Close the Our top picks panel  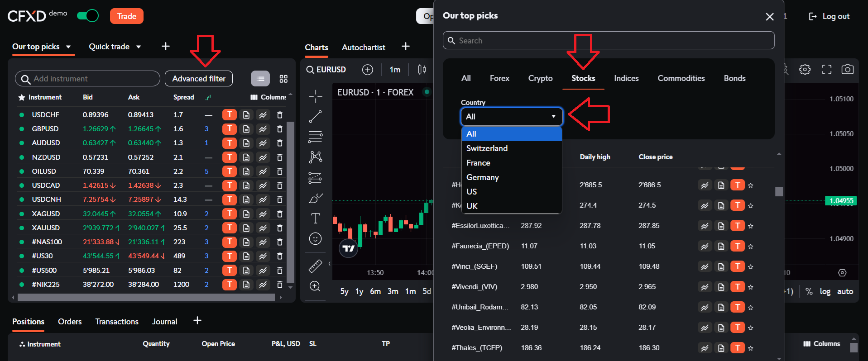pos(770,17)
